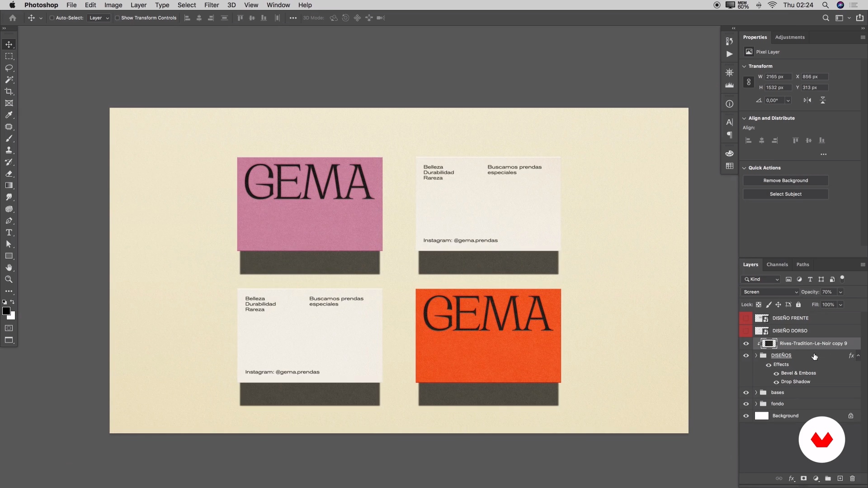Select the Rectangular Marquee tool
This screenshot has width=868, height=488.
[9, 56]
